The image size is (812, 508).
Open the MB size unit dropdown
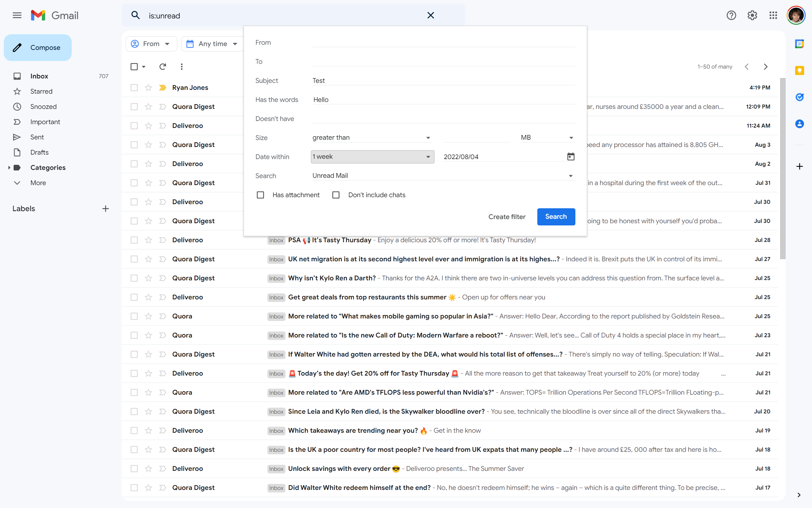point(547,137)
